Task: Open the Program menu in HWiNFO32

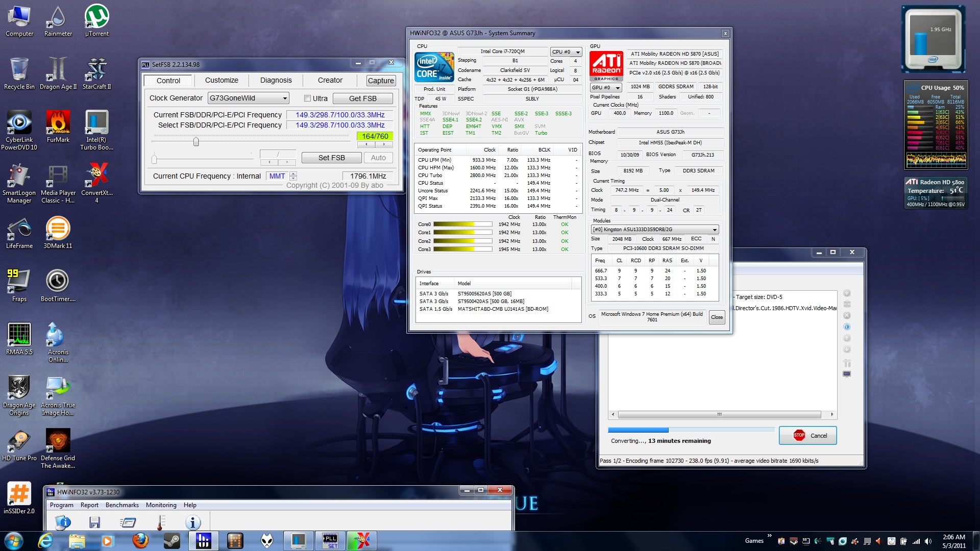Action: [61, 505]
